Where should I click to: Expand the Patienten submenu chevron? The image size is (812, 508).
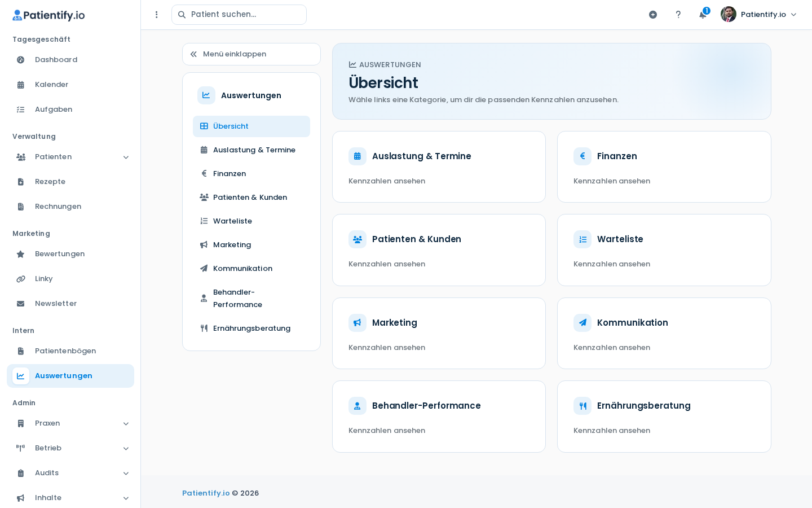coord(126,157)
